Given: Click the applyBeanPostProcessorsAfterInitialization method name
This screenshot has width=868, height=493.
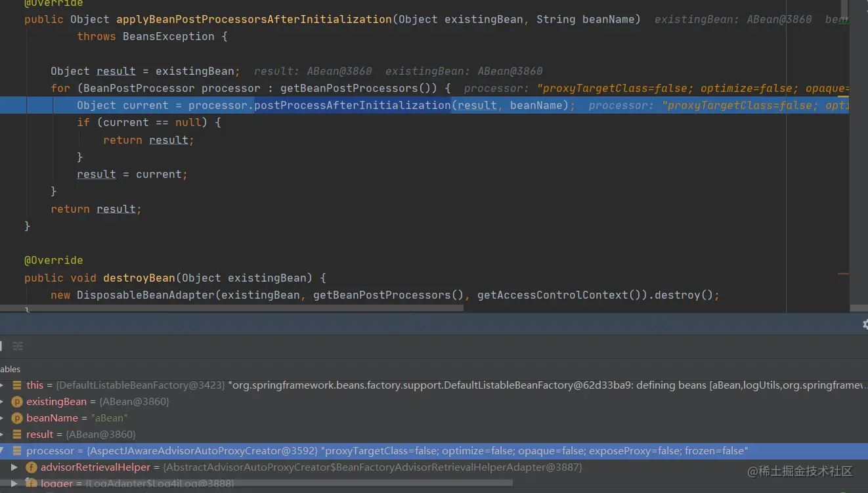Looking at the screenshot, I should 254,19.
